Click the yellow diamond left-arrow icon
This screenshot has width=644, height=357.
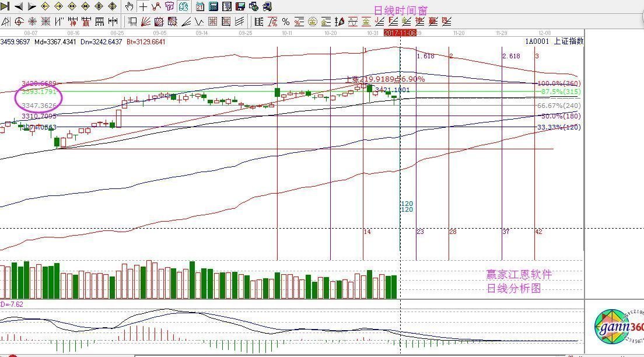coord(45,6)
